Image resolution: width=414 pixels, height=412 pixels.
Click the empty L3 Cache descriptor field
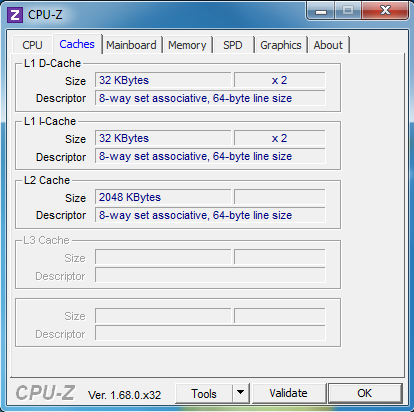(210, 275)
